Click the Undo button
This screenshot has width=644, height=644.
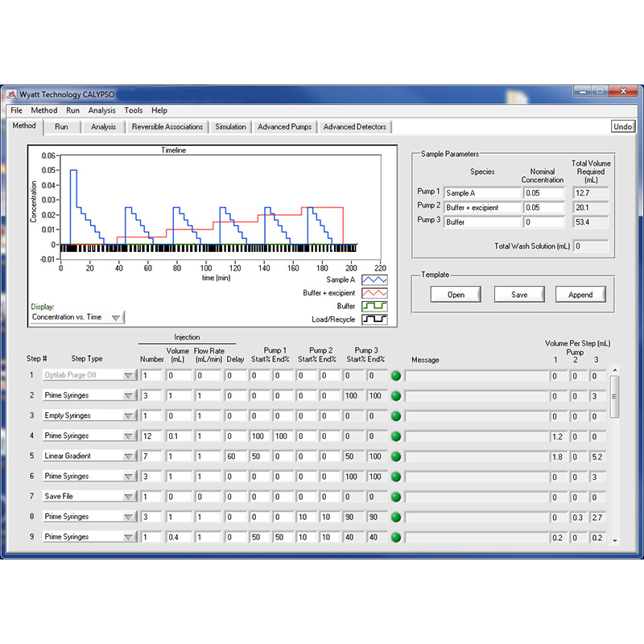point(622,126)
